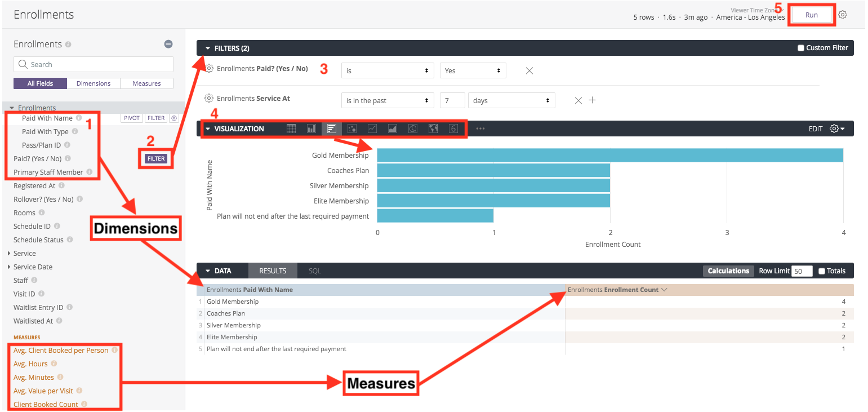Remove the Paid? (Yes / No) filter

(x=529, y=70)
